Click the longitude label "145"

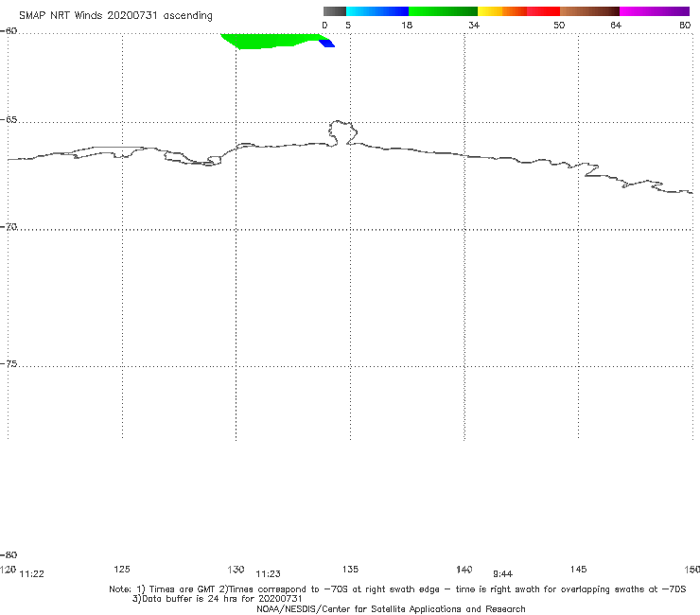[x=579, y=569]
